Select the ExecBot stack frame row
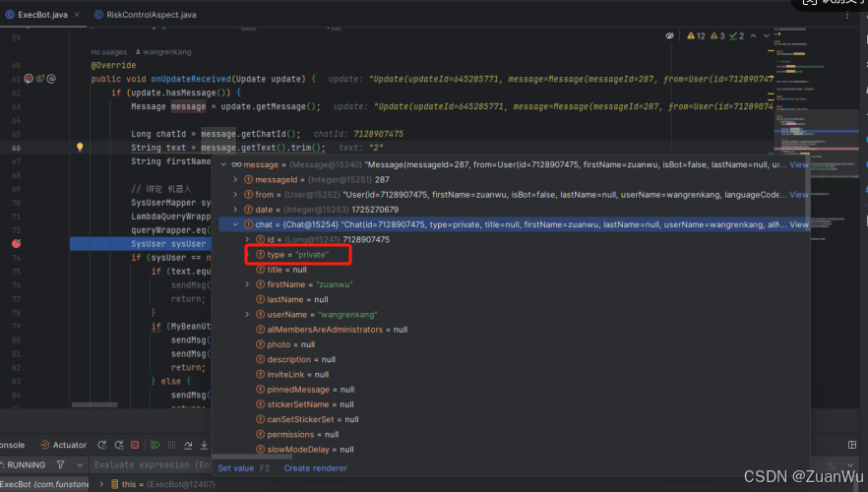This screenshot has width=868, height=492. click(x=44, y=484)
